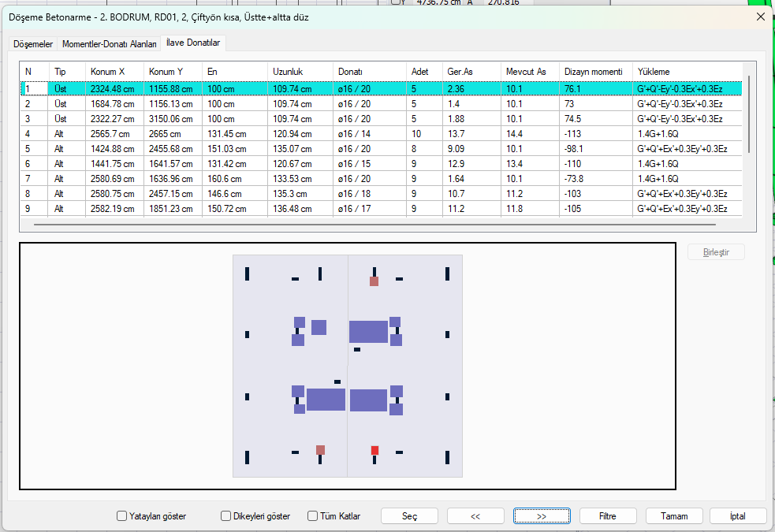Click the Seç button
Screen dimensions: 775x532
[409, 515]
